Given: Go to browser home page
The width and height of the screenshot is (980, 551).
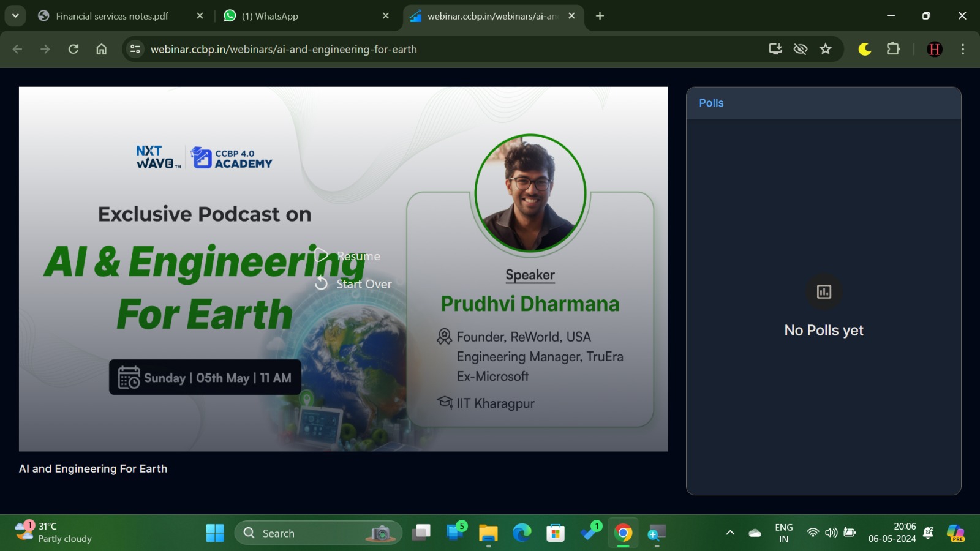Looking at the screenshot, I should [102, 49].
